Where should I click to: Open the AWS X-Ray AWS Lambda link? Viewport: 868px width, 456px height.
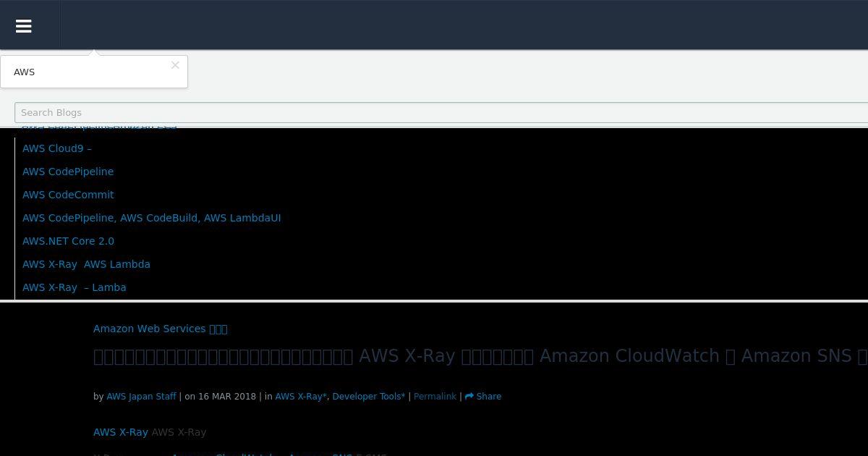(x=86, y=264)
